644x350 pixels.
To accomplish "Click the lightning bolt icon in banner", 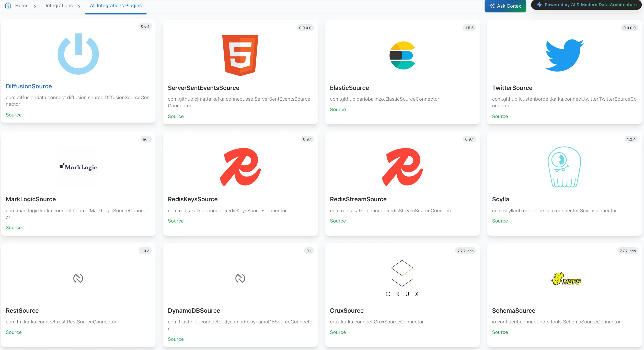I will [539, 5].
